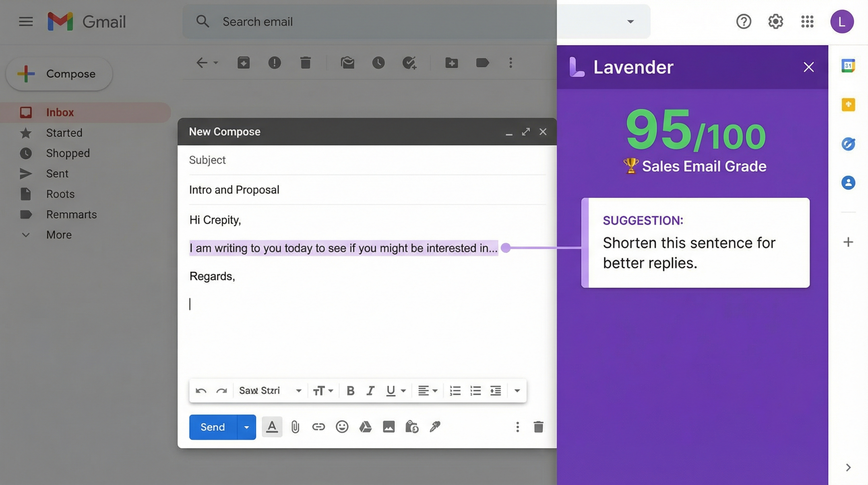Open the Settings gear icon
Viewport: 868px width, 485px height.
pyautogui.click(x=775, y=21)
